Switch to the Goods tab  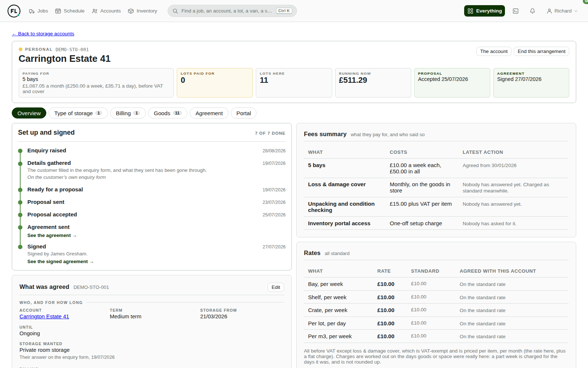tap(168, 113)
